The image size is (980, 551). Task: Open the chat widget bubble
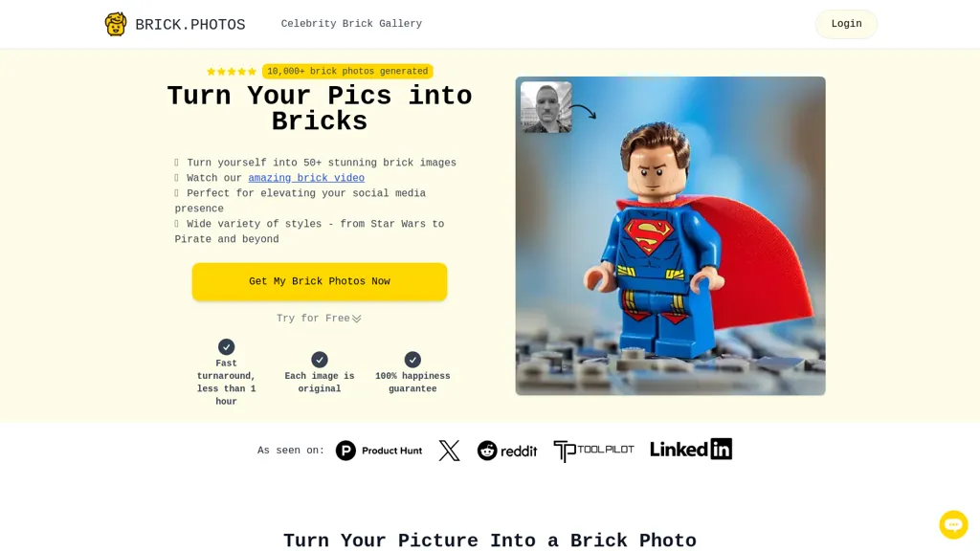point(953,524)
